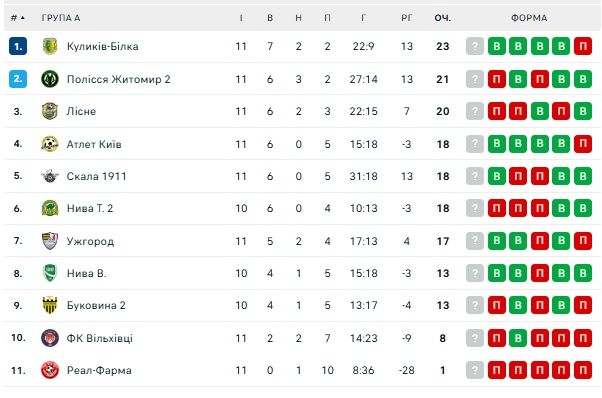Open the Ужгород team page link

point(90,241)
